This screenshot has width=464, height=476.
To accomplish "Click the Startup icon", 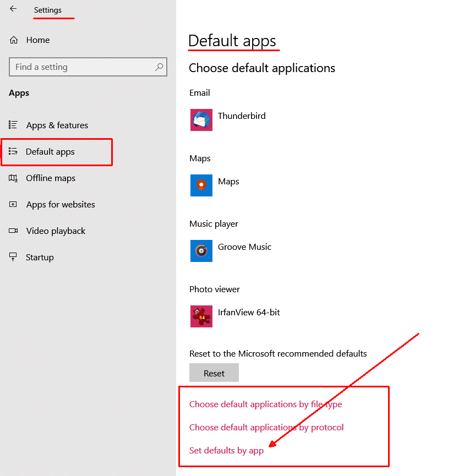I will [x=13, y=257].
